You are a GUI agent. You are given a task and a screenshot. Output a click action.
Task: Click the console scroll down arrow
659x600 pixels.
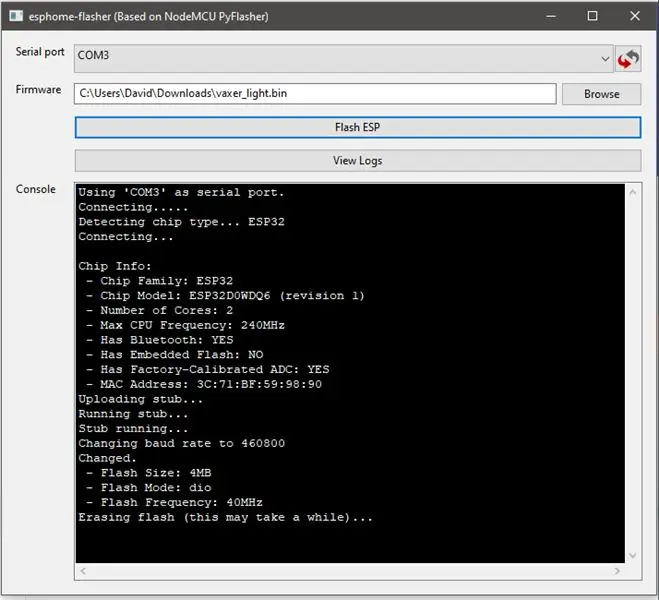(633, 555)
